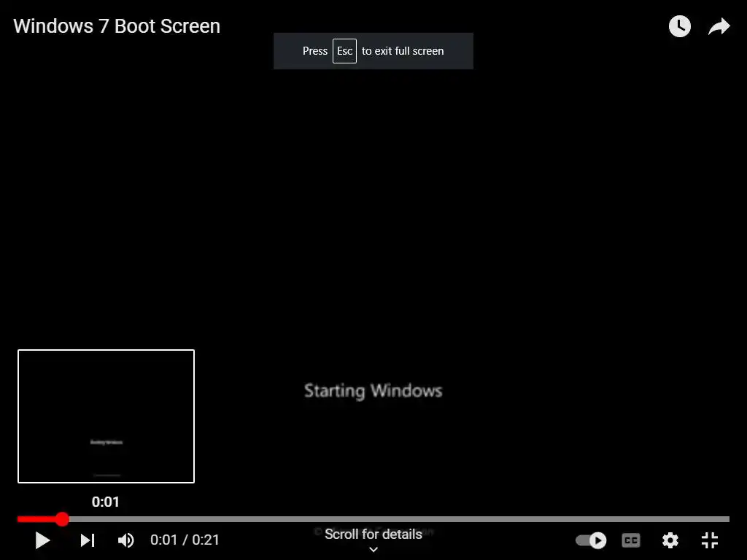The image size is (747, 560).
Task: Open the video settings gear
Action: click(x=670, y=540)
